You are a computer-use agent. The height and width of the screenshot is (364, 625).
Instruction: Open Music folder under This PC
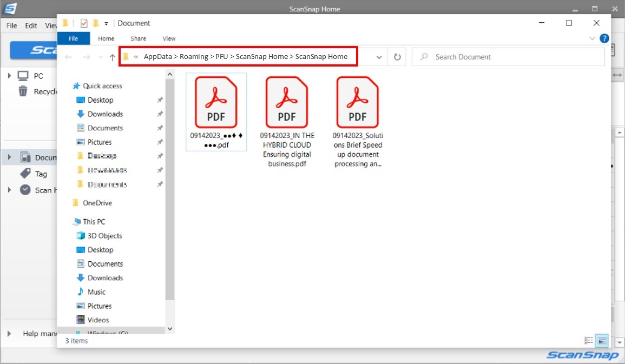pyautogui.click(x=96, y=292)
